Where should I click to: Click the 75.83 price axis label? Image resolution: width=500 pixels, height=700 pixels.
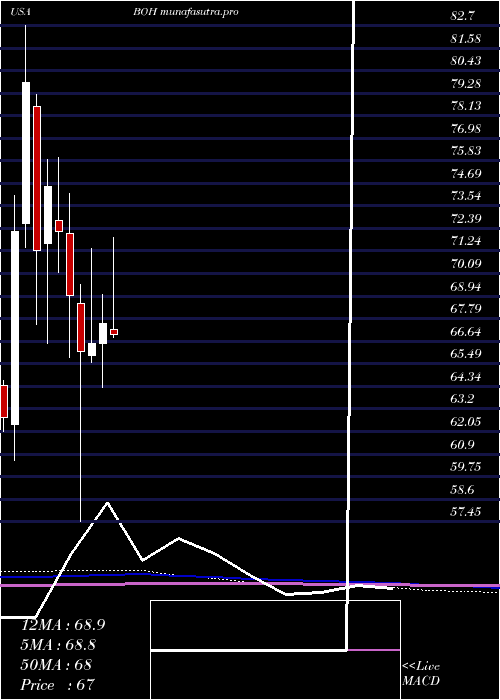(466, 150)
